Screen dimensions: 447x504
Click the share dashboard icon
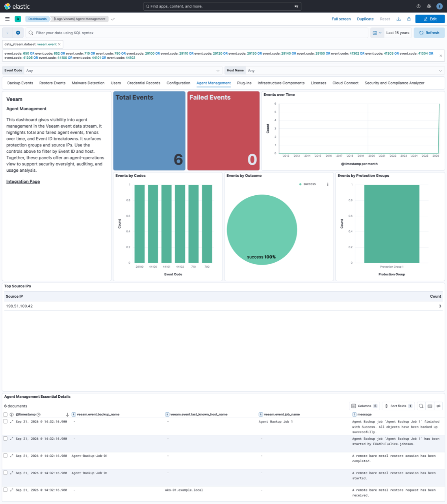coord(409,19)
